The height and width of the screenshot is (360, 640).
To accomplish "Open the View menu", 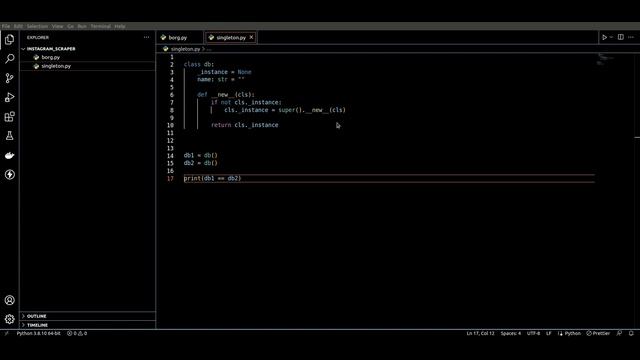I will click(x=58, y=26).
